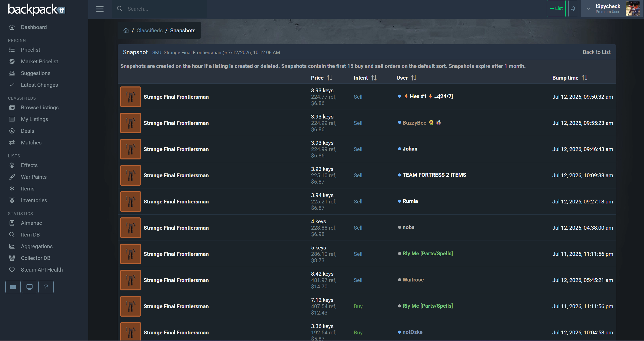
Task: Click the Inventories medal icon
Action: tap(12, 200)
